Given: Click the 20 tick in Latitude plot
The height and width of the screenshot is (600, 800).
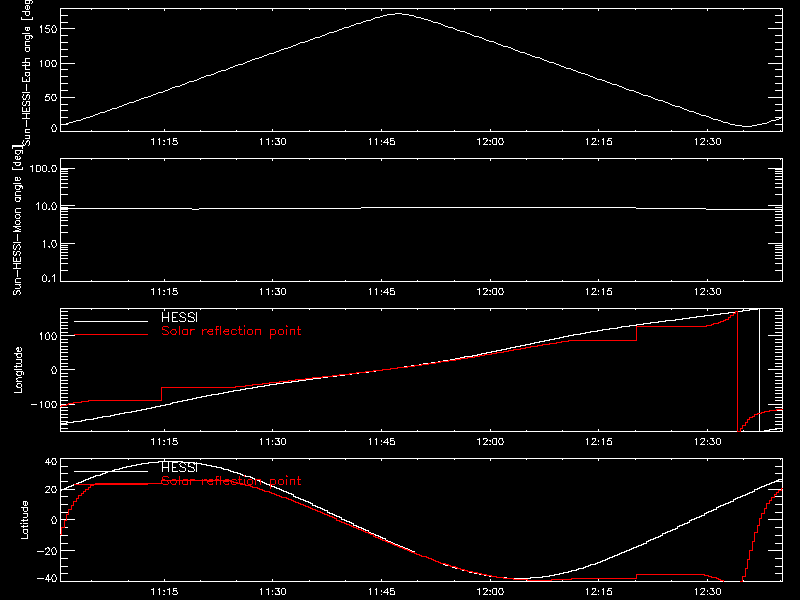Looking at the screenshot, I should (x=51, y=490).
